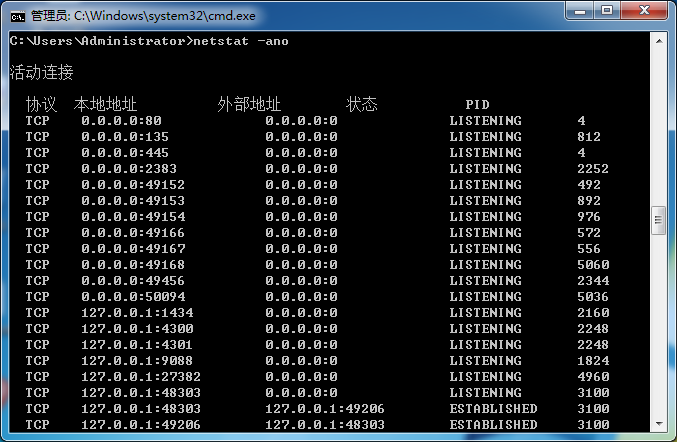The height and width of the screenshot is (442, 677).
Task: Close the cmd.exe window
Action: (x=644, y=11)
